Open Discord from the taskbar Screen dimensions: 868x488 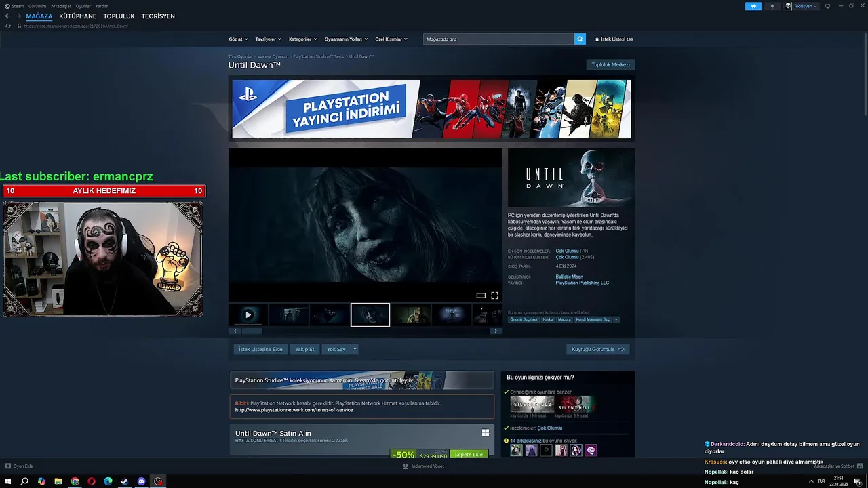(141, 481)
